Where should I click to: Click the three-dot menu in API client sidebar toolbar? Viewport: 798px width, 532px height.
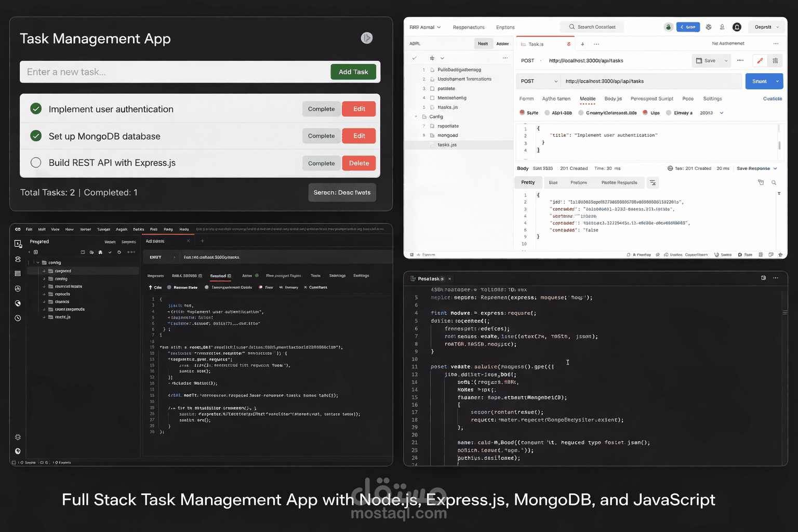505,58
